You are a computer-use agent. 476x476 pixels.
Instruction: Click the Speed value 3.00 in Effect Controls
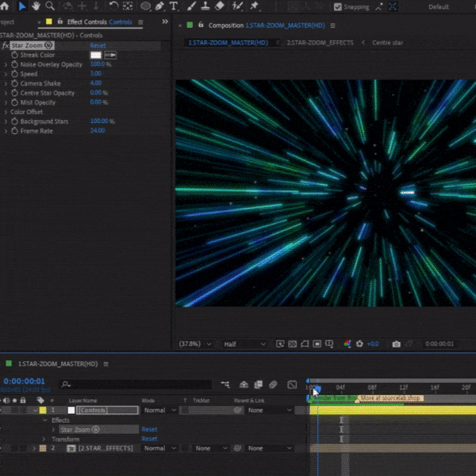point(96,74)
